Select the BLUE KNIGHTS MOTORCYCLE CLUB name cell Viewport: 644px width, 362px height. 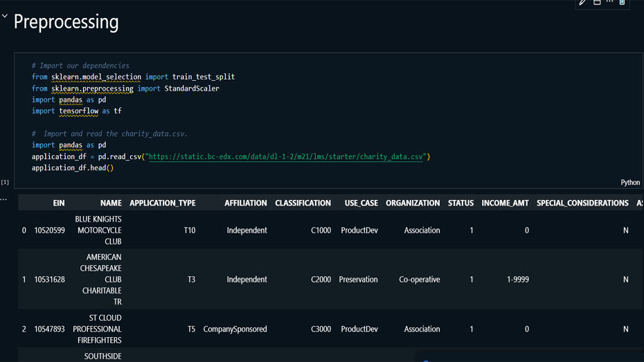tap(98, 230)
